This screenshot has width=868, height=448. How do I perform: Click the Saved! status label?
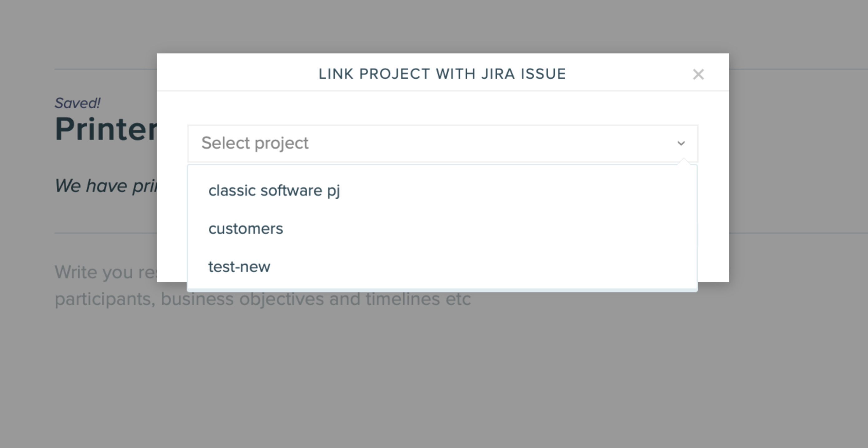pyautogui.click(x=77, y=103)
